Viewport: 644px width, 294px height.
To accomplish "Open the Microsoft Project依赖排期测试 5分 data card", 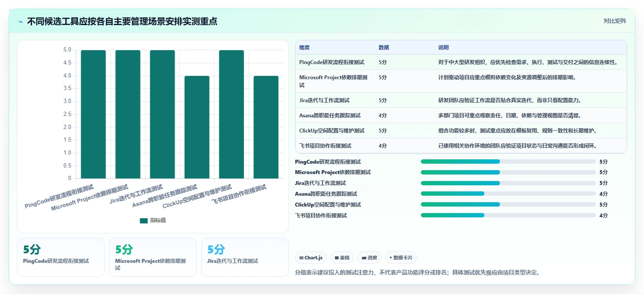I will [x=153, y=257].
